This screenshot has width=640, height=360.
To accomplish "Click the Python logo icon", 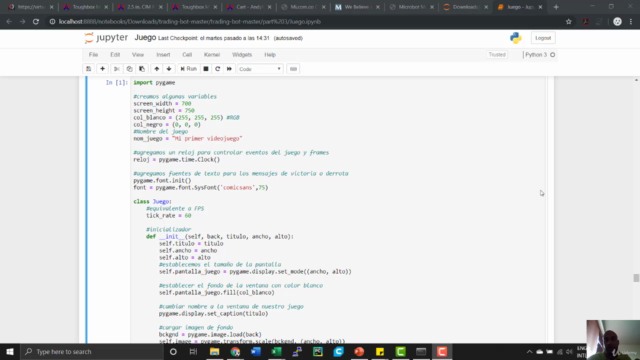I will 516,38.
